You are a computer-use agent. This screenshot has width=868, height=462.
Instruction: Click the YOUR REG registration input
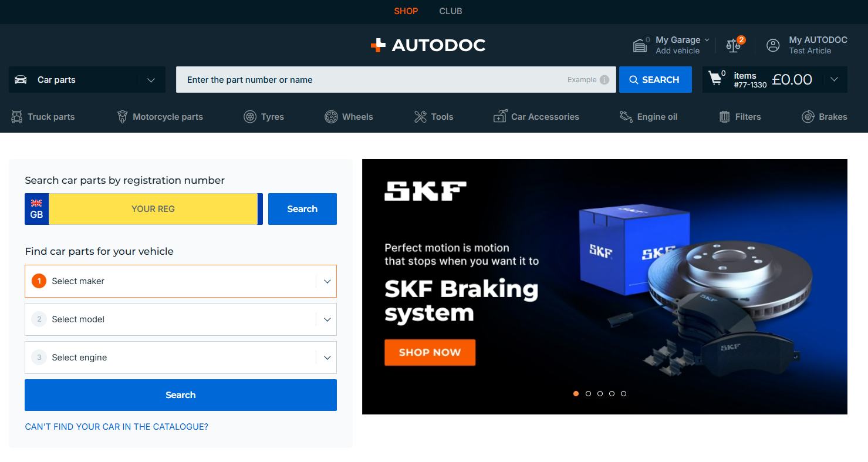coord(153,209)
